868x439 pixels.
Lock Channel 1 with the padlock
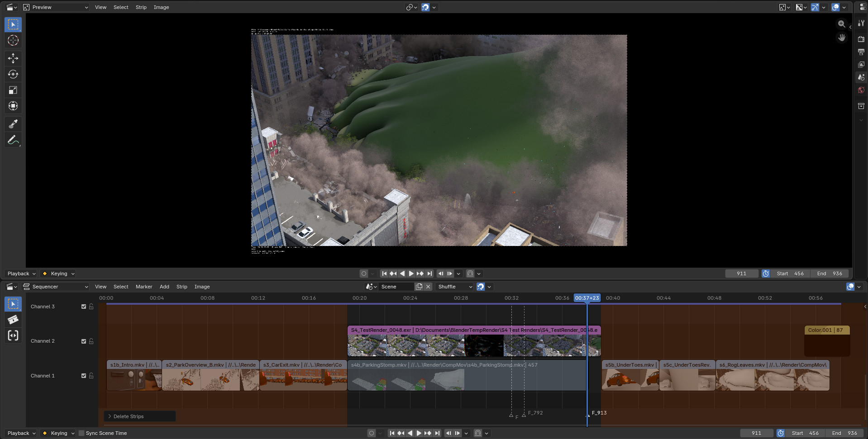[91, 376]
